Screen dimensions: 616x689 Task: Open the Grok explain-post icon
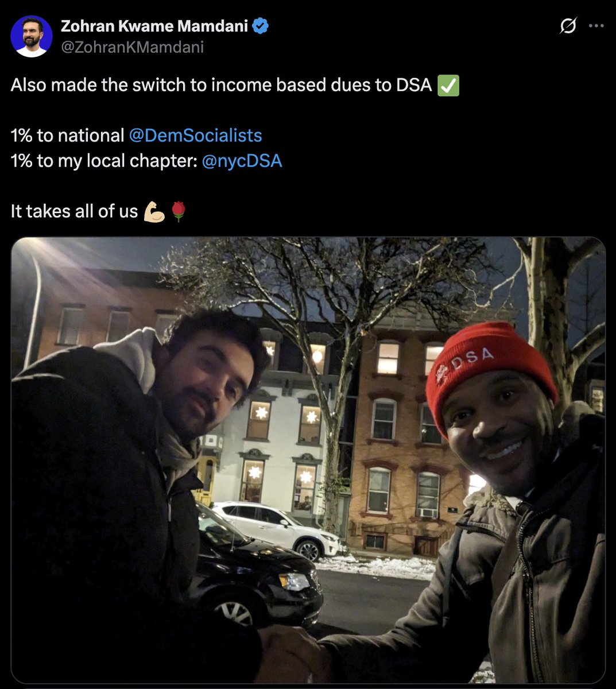567,26
